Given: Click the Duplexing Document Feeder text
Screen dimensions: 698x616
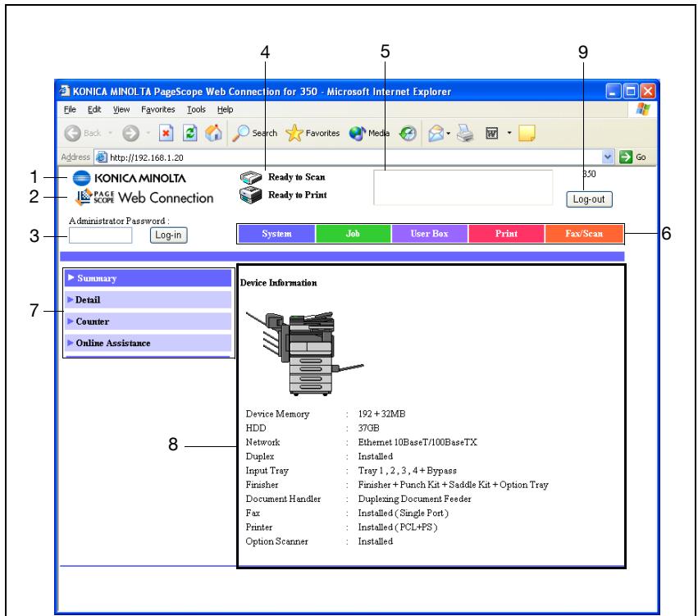Looking at the screenshot, I should 414,499.
